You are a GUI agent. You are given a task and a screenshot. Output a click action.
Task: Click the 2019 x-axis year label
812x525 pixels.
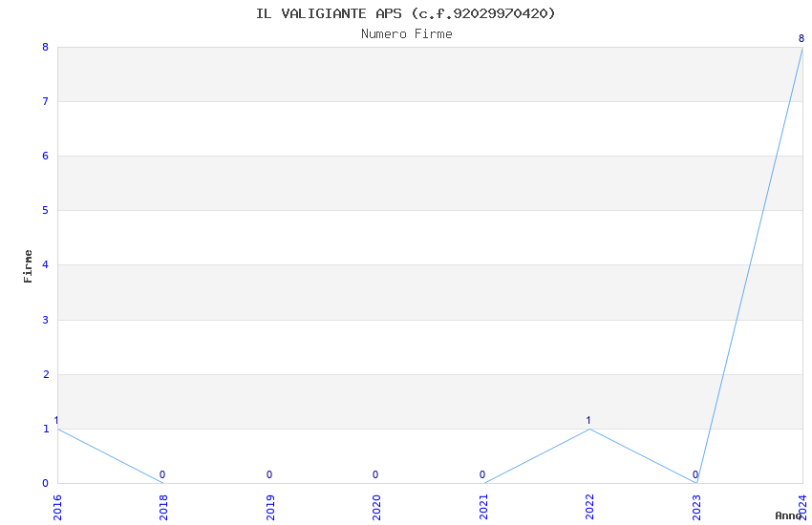coord(270,508)
